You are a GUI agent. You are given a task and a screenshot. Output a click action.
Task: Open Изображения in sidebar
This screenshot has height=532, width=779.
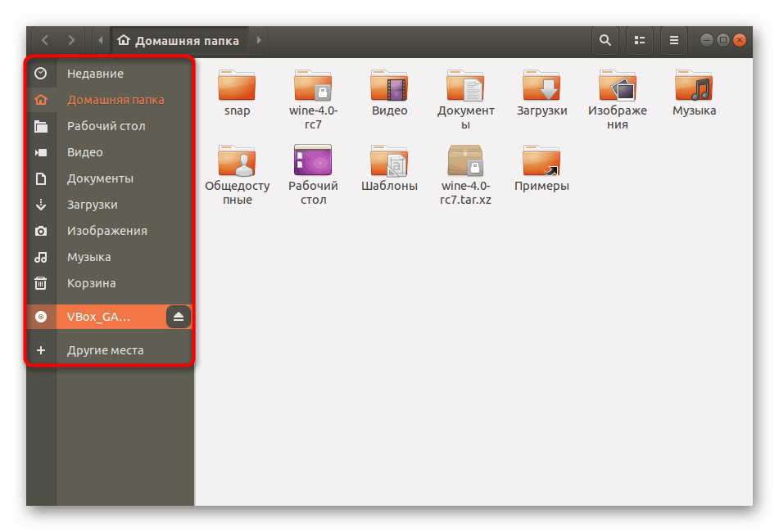pos(110,232)
